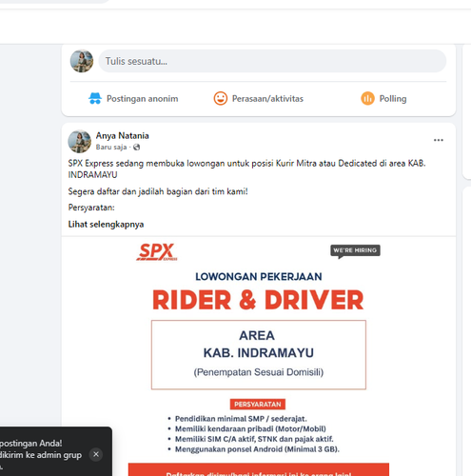Dismiss the notification toast with X
This screenshot has width=471, height=476.
click(x=96, y=454)
